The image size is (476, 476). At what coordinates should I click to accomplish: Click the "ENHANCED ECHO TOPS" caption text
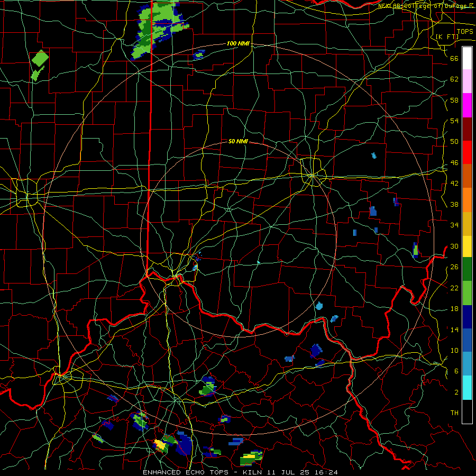point(186,472)
